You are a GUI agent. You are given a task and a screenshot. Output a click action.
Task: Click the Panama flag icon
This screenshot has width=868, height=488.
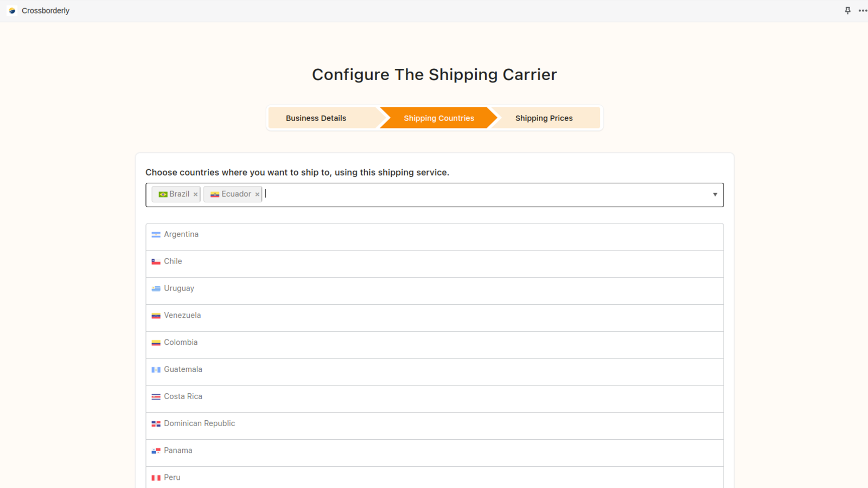tap(156, 451)
